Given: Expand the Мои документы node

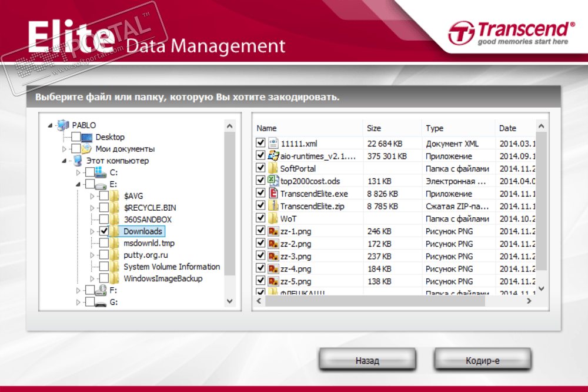Looking at the screenshot, I should (64, 149).
